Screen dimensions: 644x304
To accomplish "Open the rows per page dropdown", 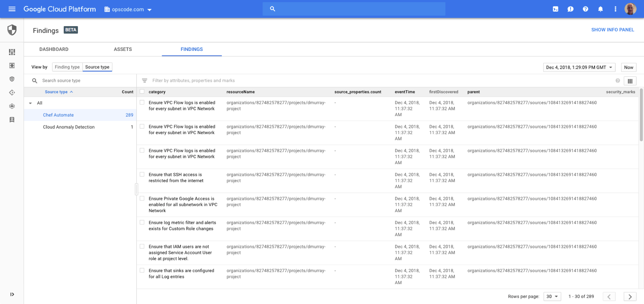I will 552,297.
